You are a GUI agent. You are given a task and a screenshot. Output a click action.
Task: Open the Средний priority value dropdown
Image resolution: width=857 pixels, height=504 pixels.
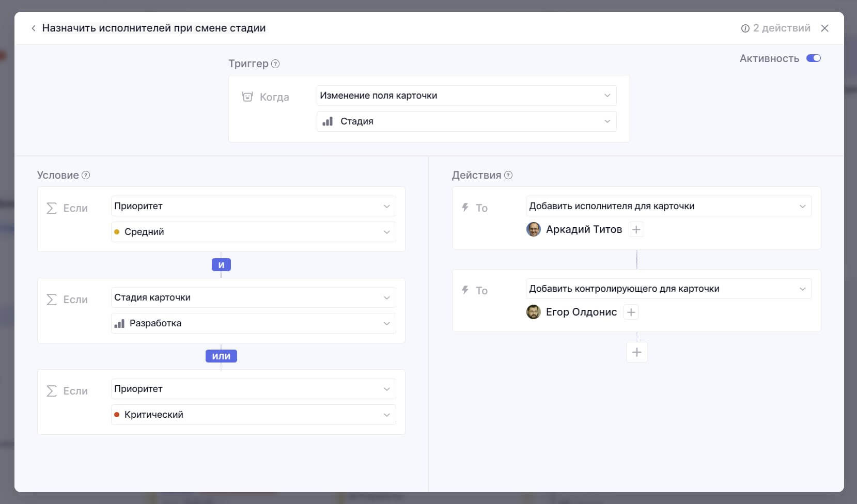[x=254, y=232]
